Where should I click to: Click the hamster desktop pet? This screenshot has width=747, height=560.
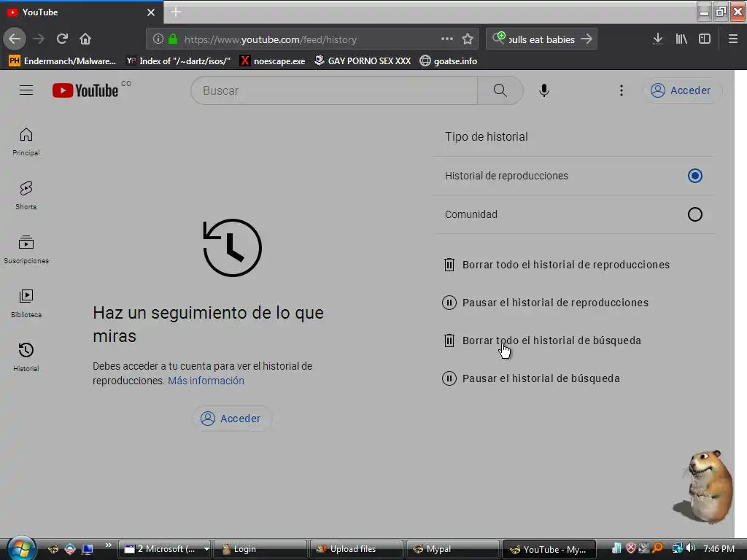pos(705,486)
